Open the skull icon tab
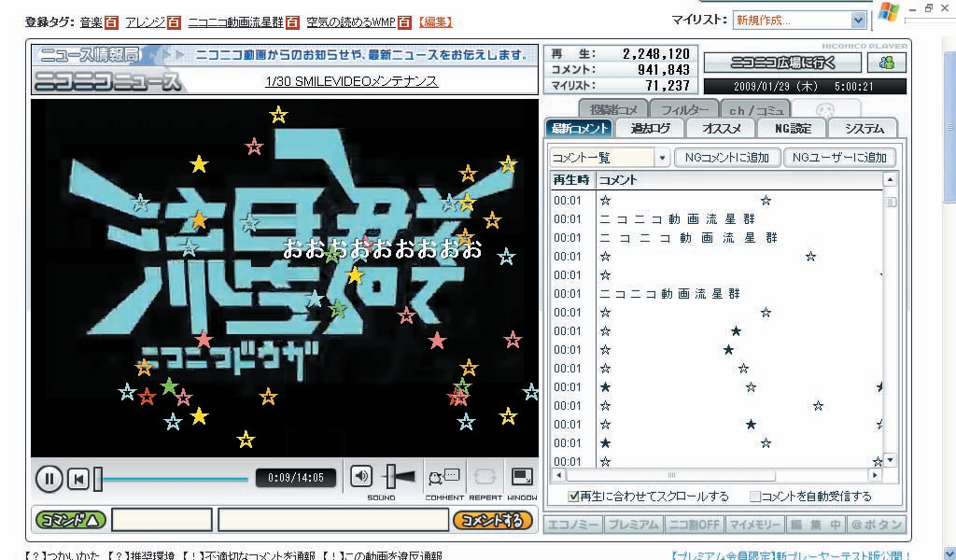 825,110
